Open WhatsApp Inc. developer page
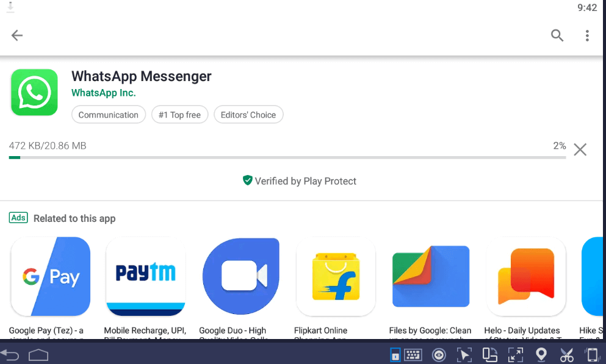Screen dimensions: 606x364 104,93
